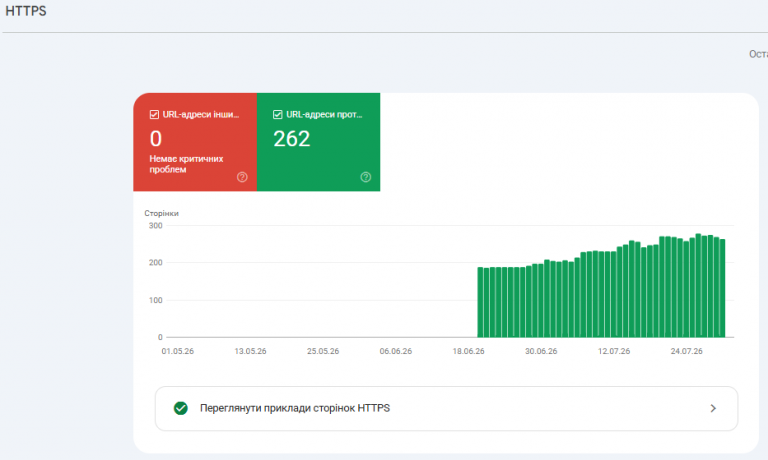768x460 pixels.
Task: Uncheck the HTTPS URLs checkbox on green card
Action: 278,115
